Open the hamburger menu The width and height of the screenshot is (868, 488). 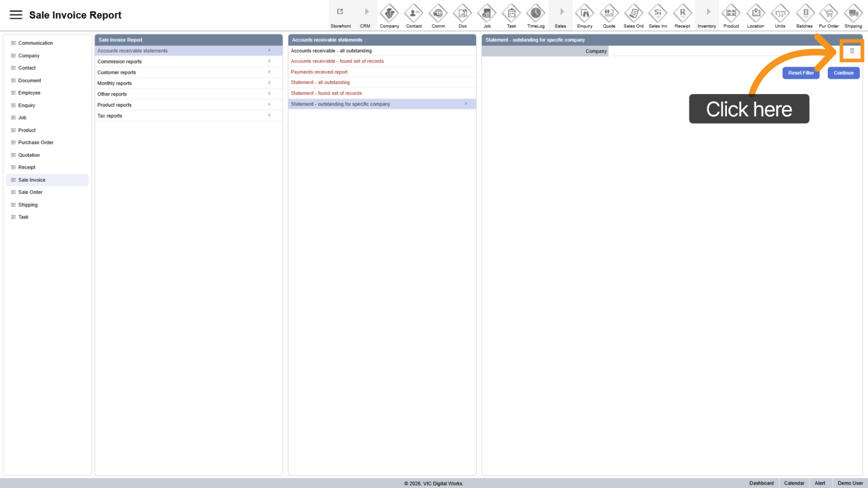(x=16, y=15)
